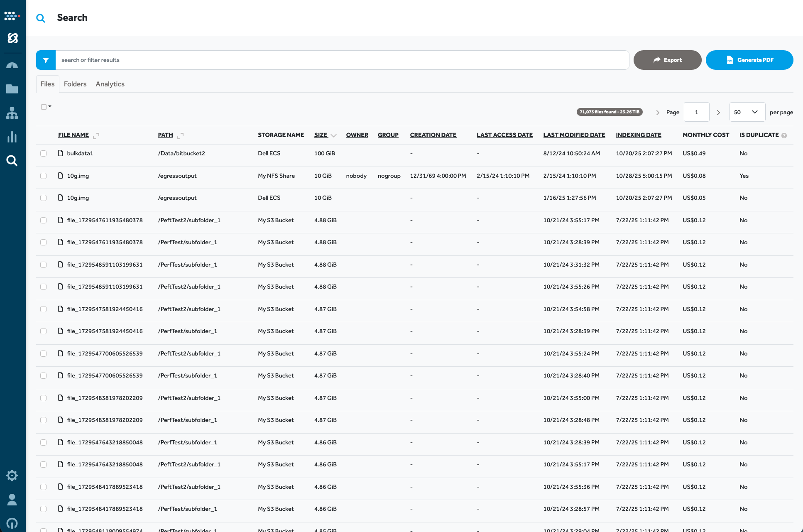Viewport: 803px width, 532px height.
Task: Open the search page via sidebar magnifier icon
Action: pos(12,161)
